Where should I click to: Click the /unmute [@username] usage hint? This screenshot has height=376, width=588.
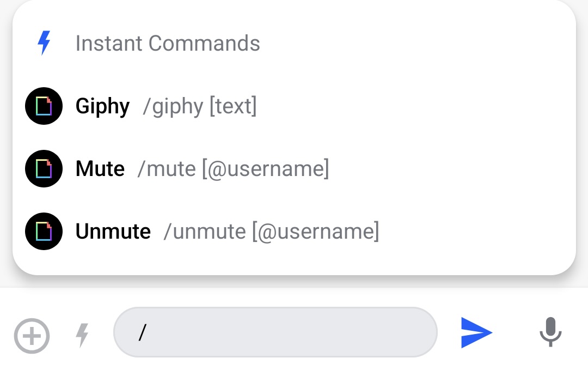pyautogui.click(x=272, y=231)
